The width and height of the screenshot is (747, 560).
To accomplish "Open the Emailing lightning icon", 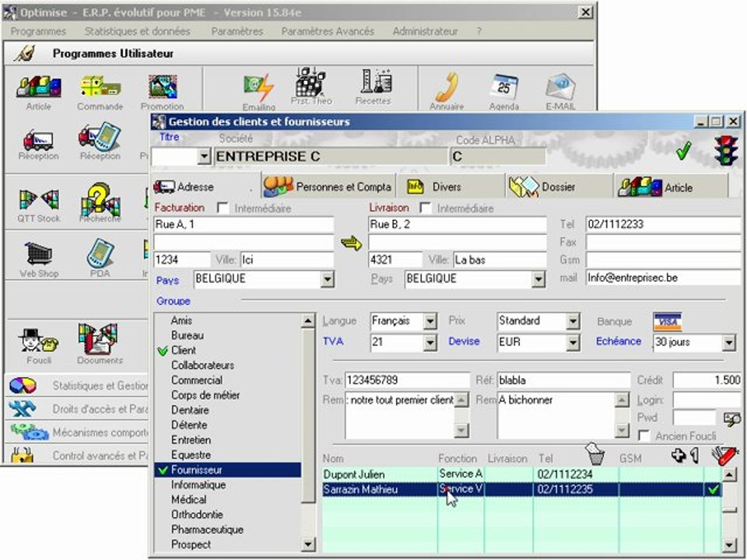I will pos(258,88).
